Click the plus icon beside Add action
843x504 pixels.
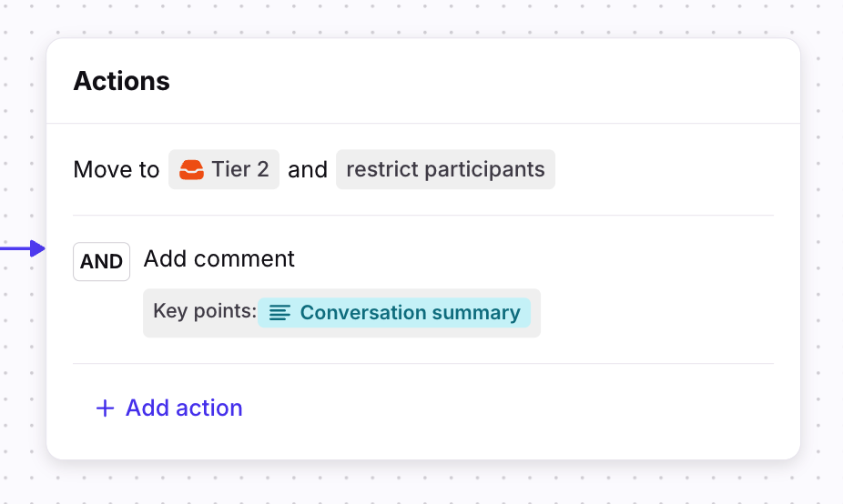(105, 408)
